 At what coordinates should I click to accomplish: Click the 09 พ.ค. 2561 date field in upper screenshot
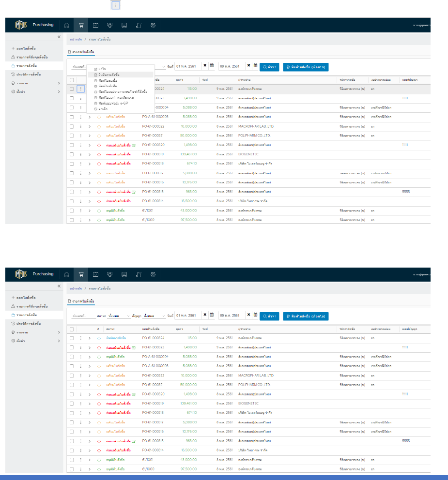[x=232, y=66]
